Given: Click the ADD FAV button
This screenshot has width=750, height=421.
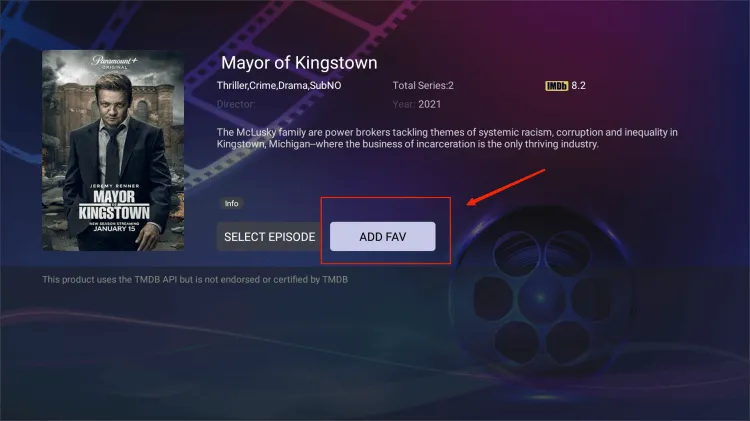Looking at the screenshot, I should point(383,236).
